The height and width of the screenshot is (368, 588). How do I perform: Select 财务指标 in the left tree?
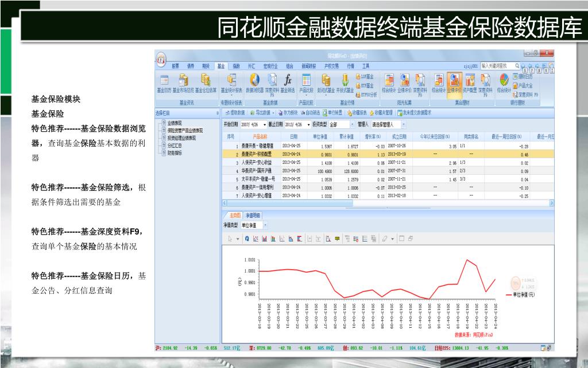click(175, 153)
